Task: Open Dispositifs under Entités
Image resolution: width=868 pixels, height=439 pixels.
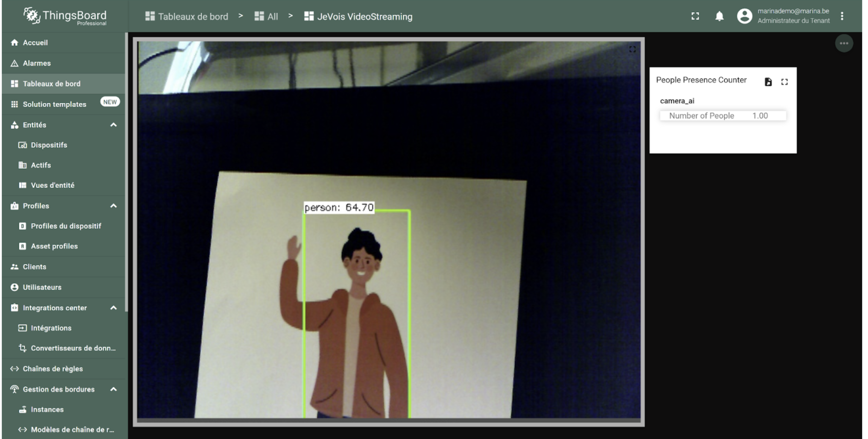Action: tap(49, 145)
